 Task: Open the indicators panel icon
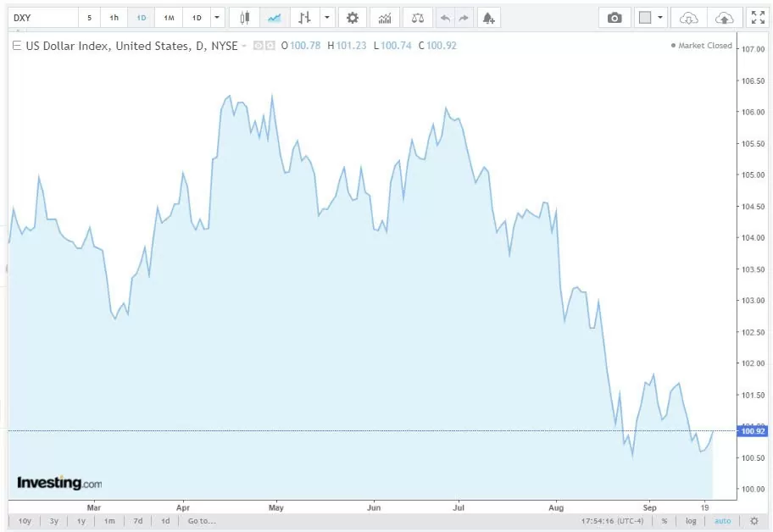point(385,18)
